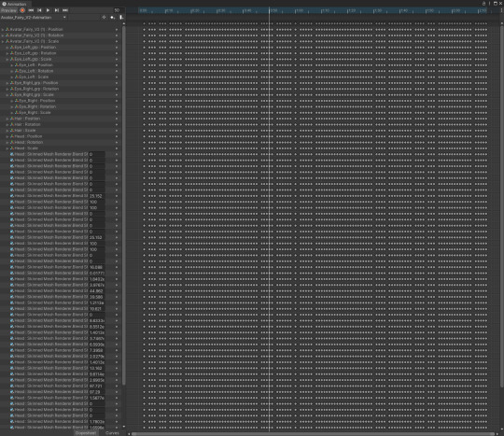Viewport: 504px width, 436px height.
Task: Select Hair : Scale row
Action: pos(60,131)
